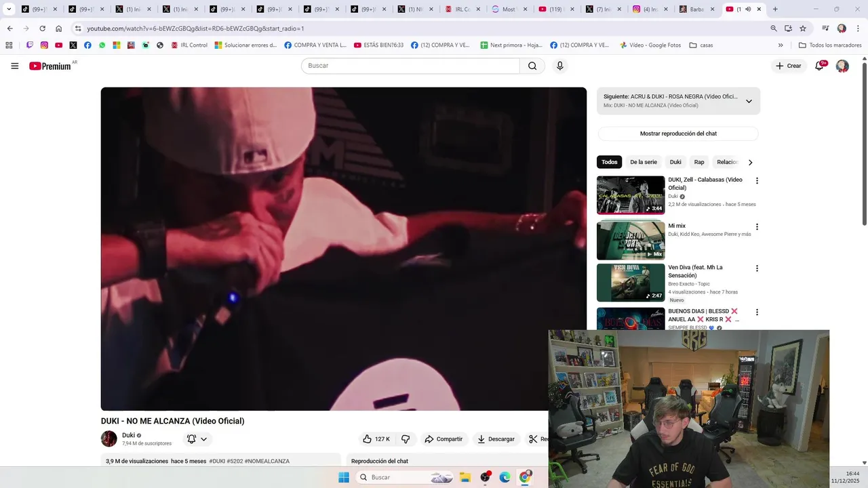The image size is (868, 488).
Task: Open the Duki channel name link
Action: (128, 435)
